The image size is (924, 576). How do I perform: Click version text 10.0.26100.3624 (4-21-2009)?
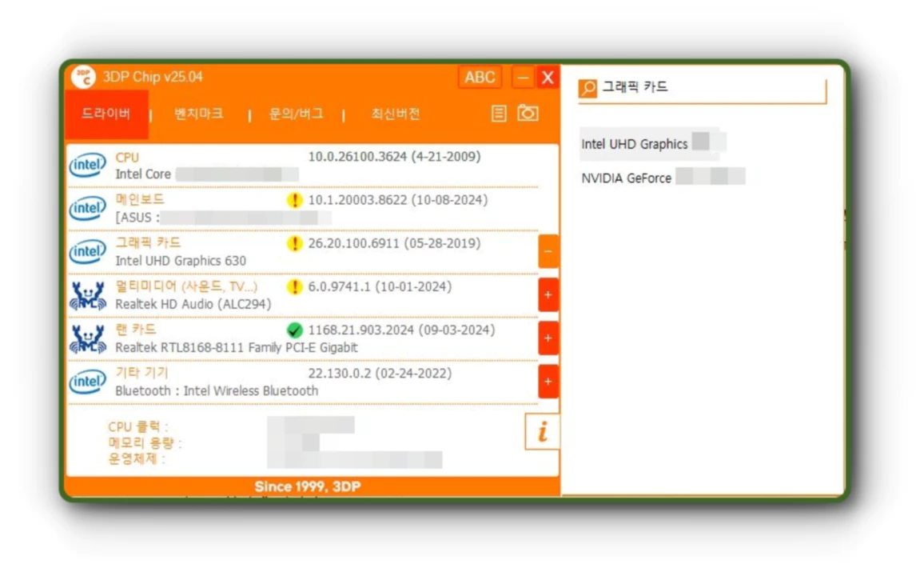(394, 157)
